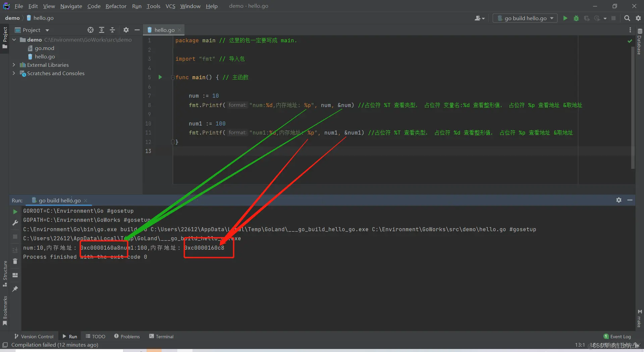This screenshot has width=644, height=352.
Task: Minimize the Run tool window
Action: (630, 200)
